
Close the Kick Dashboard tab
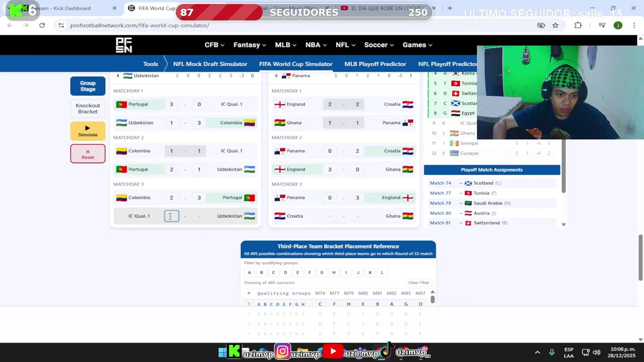pos(114,8)
